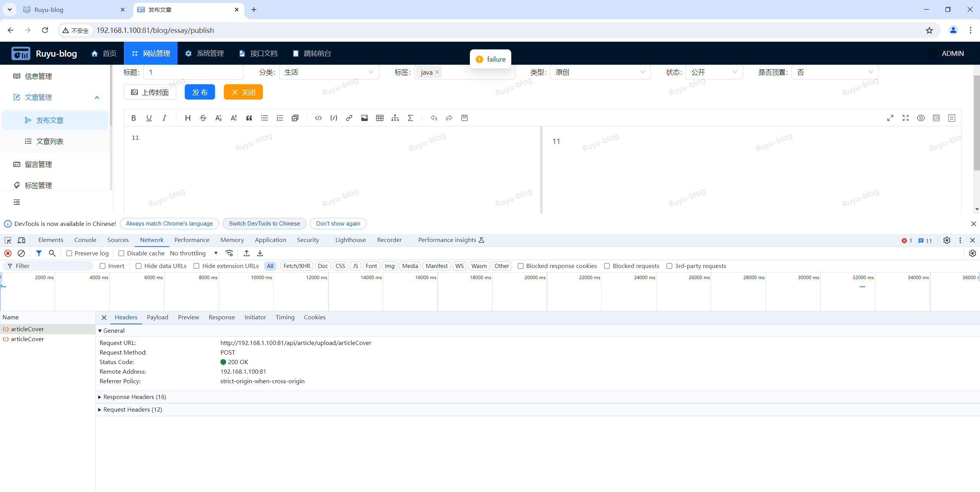Open the 是否顶置 pinned dropdown
This screenshot has height=492, width=980.
pos(835,72)
